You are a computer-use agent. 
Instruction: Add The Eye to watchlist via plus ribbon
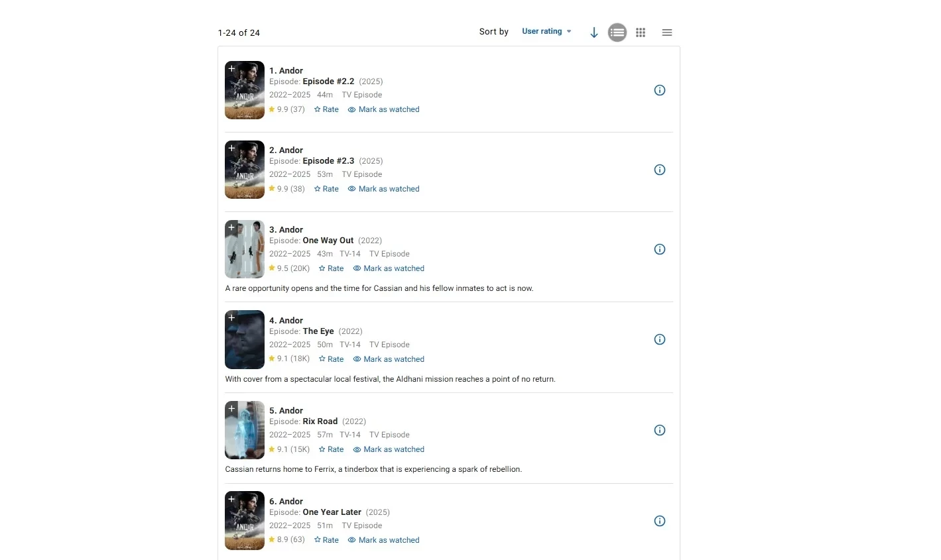231,318
